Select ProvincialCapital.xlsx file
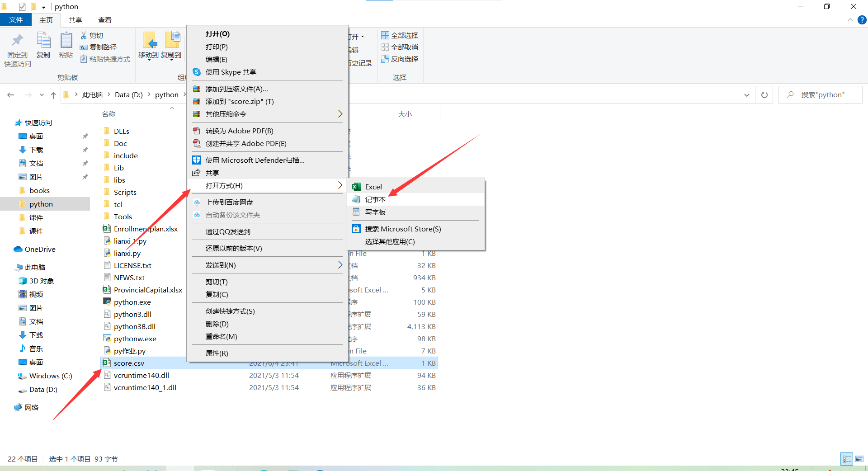868x471 pixels. point(148,290)
